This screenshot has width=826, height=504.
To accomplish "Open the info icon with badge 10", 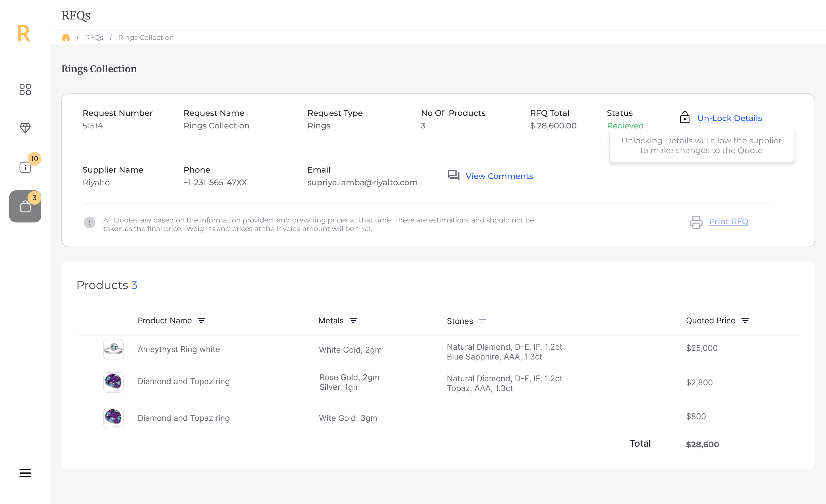I will click(25, 167).
